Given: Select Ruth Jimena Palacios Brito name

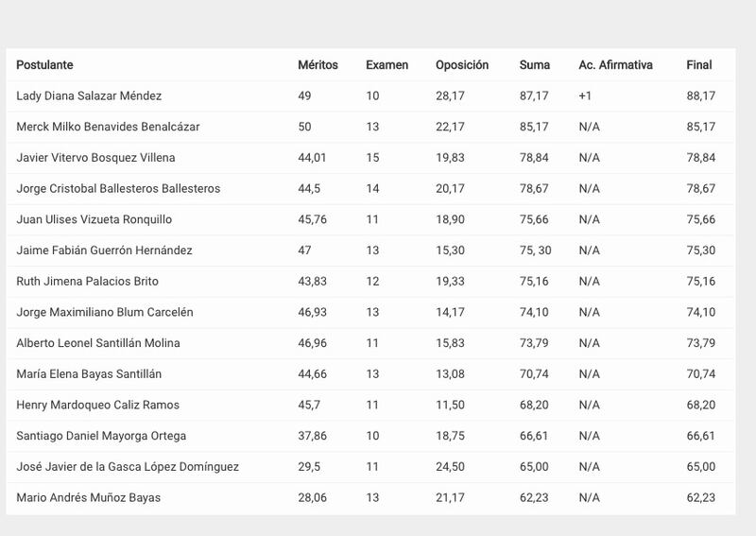Looking at the screenshot, I should (87, 281).
